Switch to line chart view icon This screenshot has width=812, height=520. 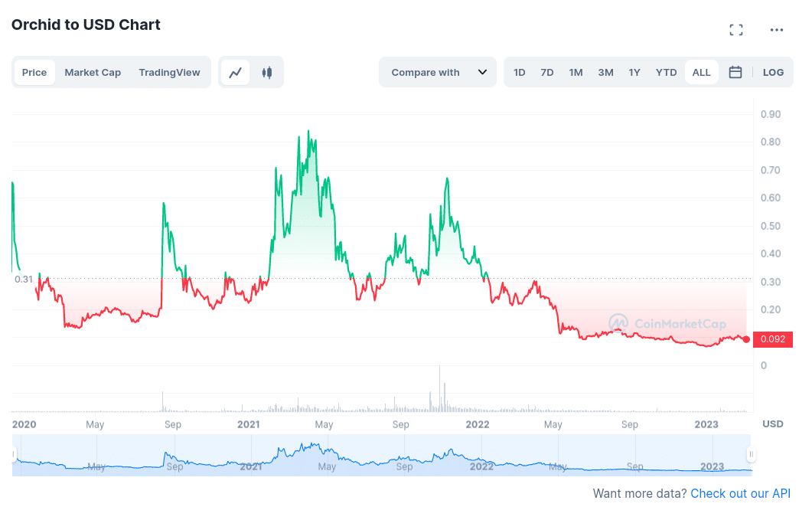pos(236,73)
